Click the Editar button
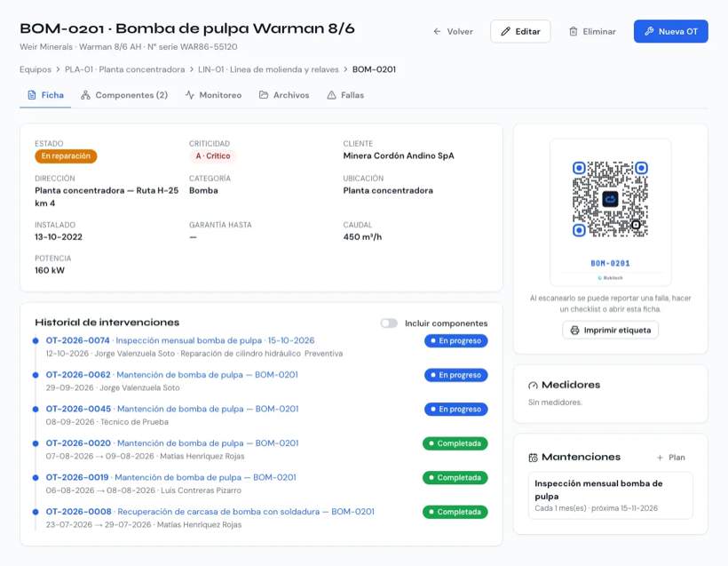Viewport: 728px width, 566px height. [520, 31]
